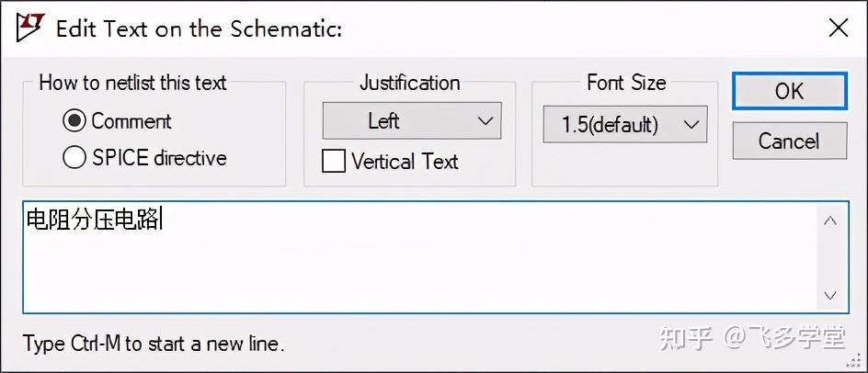This screenshot has height=373, width=868.
Task: Open the Justification dropdown showing Left
Action: (x=411, y=121)
